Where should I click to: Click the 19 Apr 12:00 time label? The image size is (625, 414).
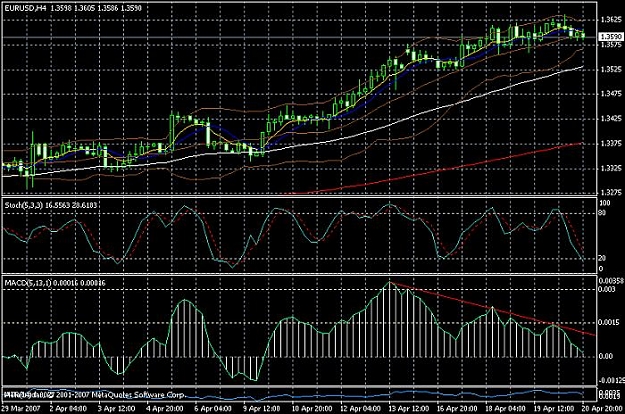pyautogui.click(x=554, y=409)
